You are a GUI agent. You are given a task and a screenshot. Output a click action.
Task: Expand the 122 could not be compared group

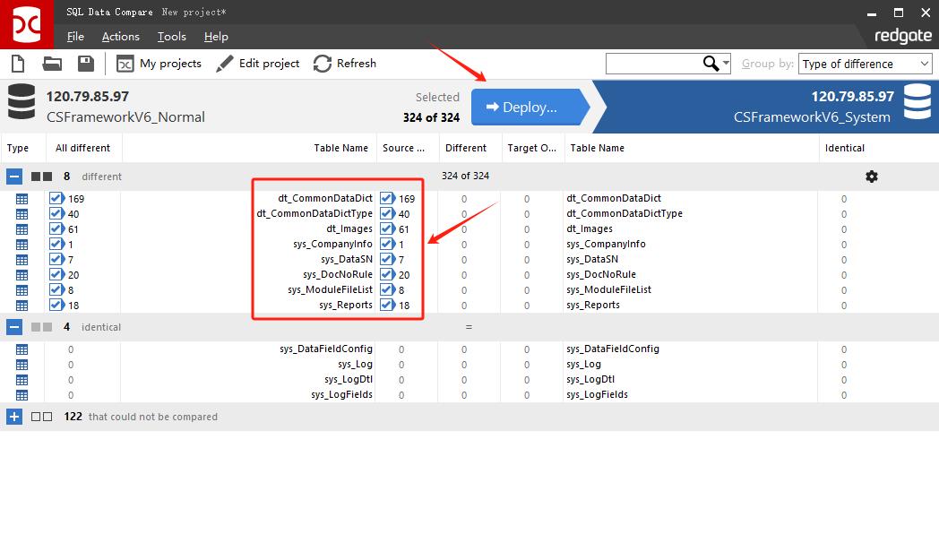click(14, 417)
